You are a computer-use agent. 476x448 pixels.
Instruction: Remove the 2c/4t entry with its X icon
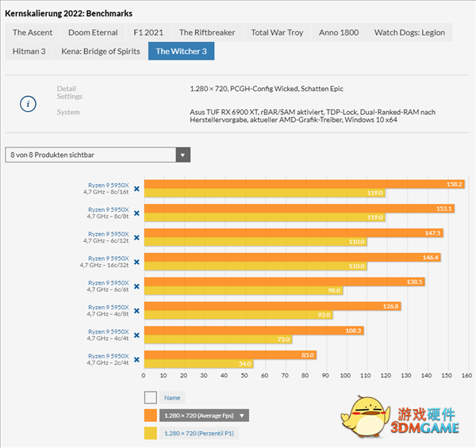coord(136,360)
